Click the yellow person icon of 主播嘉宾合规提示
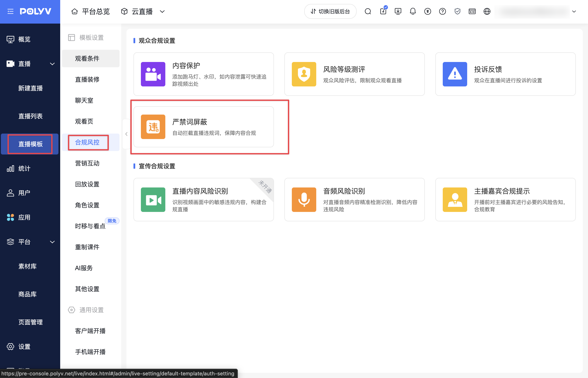This screenshot has width=588, height=378. click(x=455, y=200)
